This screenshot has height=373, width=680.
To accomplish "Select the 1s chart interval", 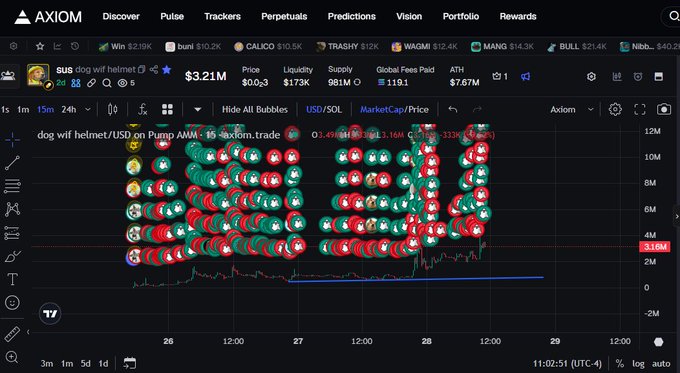I will point(5,110).
